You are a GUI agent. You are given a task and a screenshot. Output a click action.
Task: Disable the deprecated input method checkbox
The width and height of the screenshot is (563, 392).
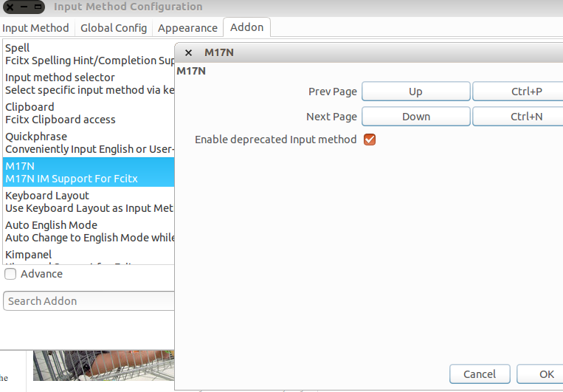click(370, 140)
